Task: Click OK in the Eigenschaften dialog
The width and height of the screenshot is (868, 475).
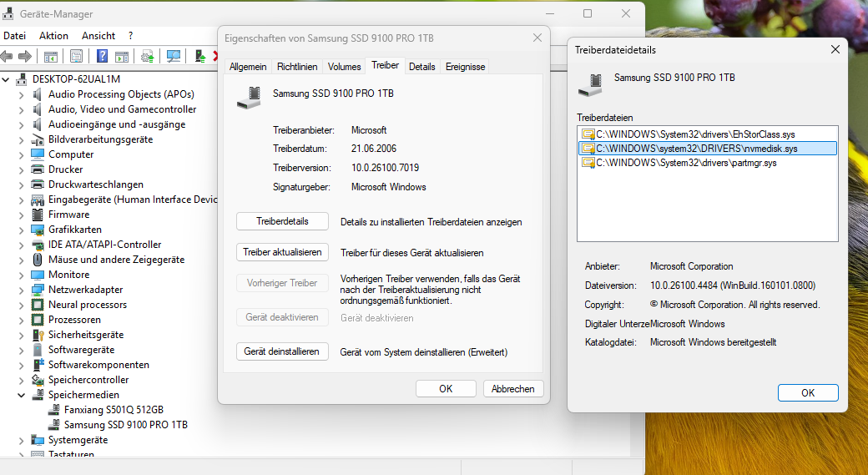Action: (x=446, y=389)
